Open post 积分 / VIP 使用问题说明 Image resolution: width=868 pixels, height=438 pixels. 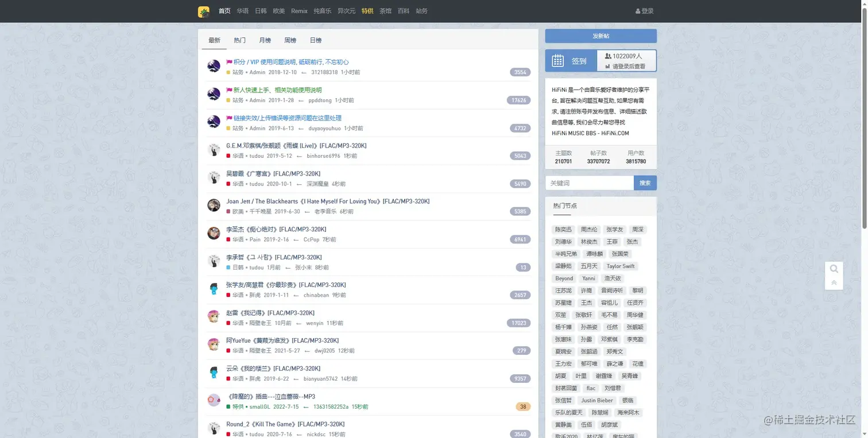[291, 62]
